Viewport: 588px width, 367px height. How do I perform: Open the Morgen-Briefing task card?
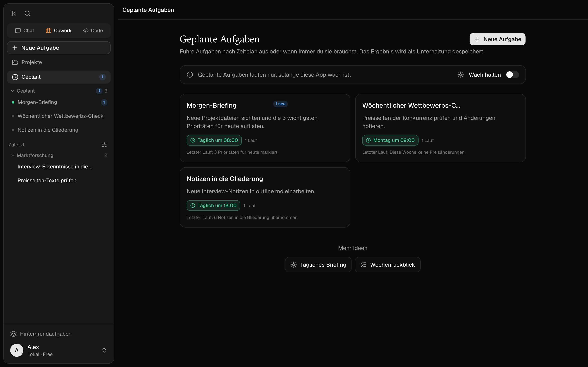(265, 128)
